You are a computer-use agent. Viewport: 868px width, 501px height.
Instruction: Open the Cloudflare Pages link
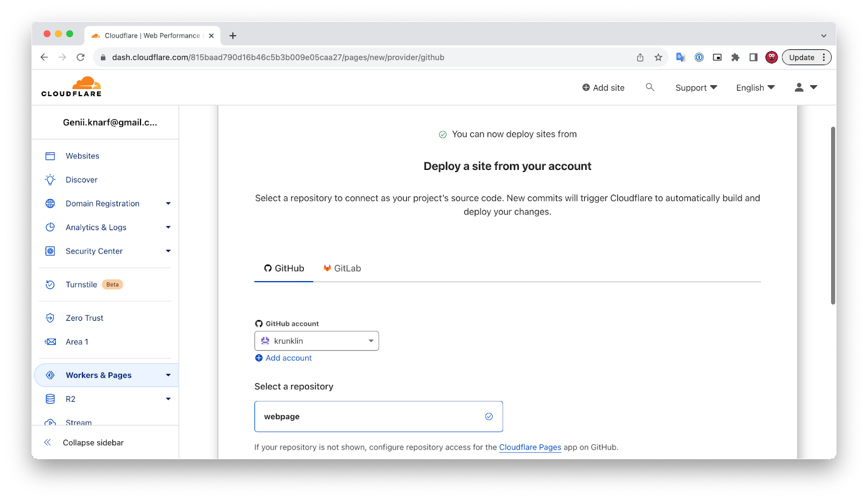529,447
